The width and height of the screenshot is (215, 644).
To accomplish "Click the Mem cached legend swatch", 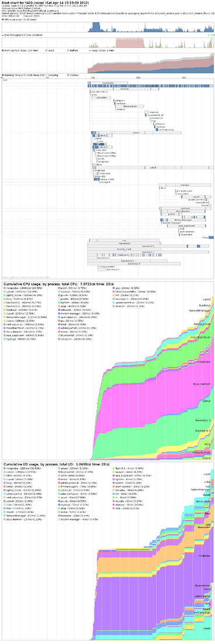I will point(2,50).
